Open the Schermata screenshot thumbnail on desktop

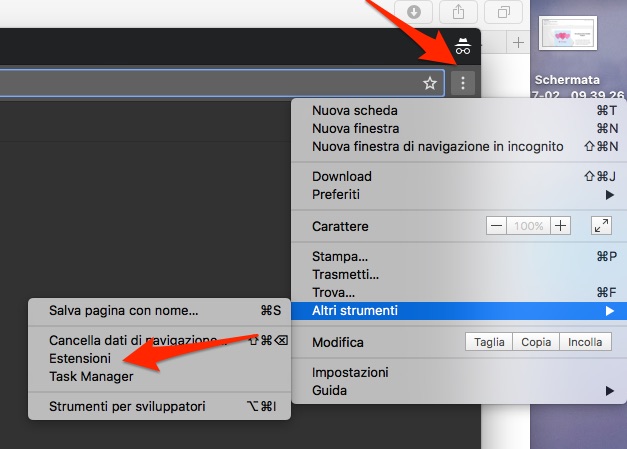point(567,34)
